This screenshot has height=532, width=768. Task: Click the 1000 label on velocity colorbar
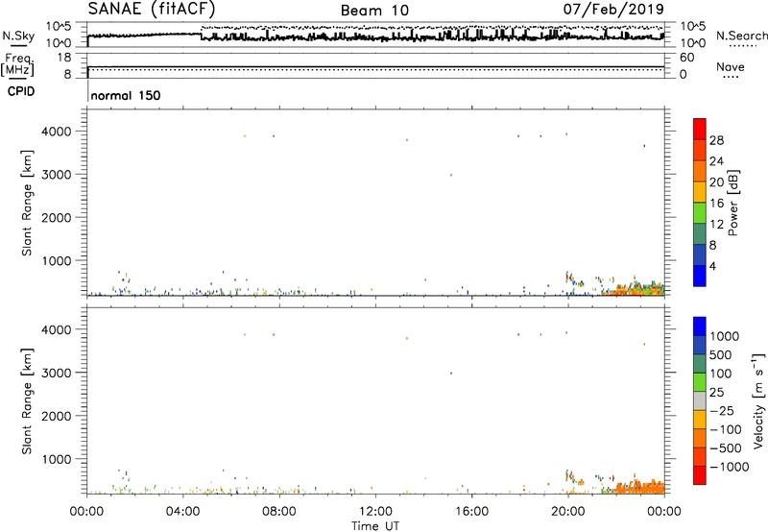point(725,336)
